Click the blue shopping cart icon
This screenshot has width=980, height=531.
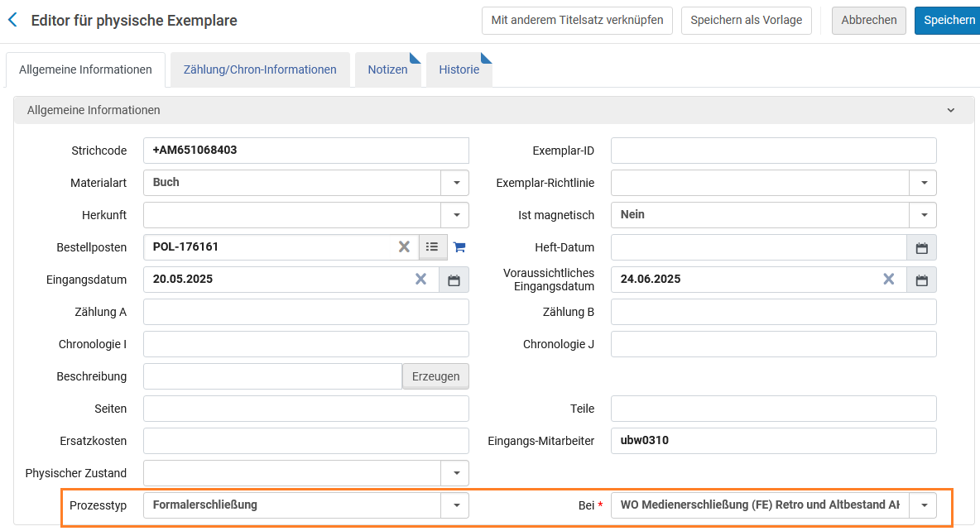pos(459,246)
